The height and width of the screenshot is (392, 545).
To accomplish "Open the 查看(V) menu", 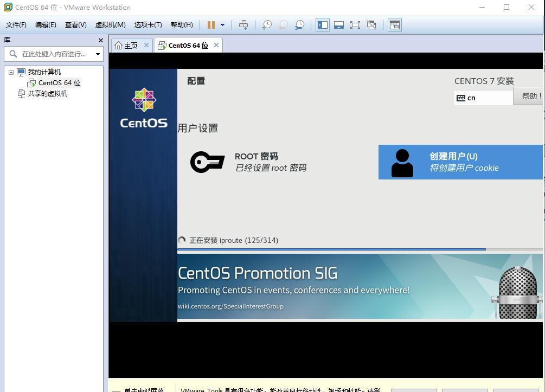I will tap(75, 25).
